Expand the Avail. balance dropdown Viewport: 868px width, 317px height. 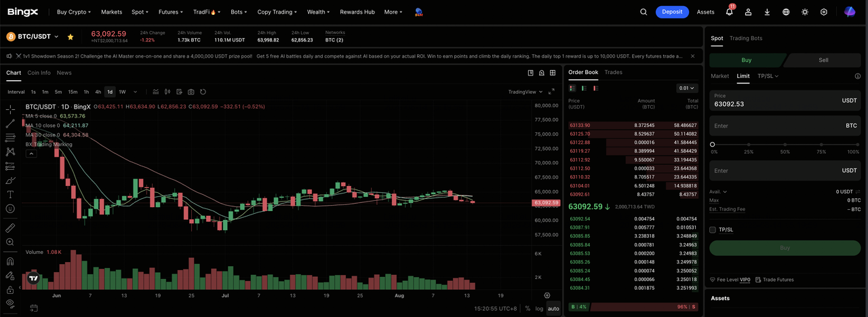[718, 192]
